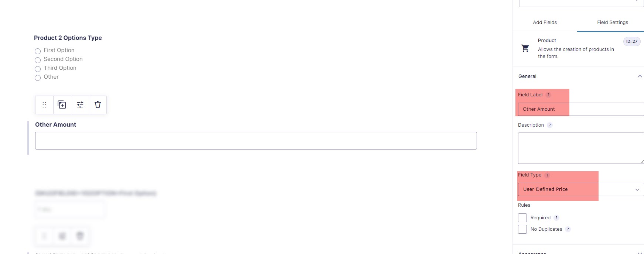Enable the Required checkbox
The image size is (644, 254).
[x=522, y=218]
